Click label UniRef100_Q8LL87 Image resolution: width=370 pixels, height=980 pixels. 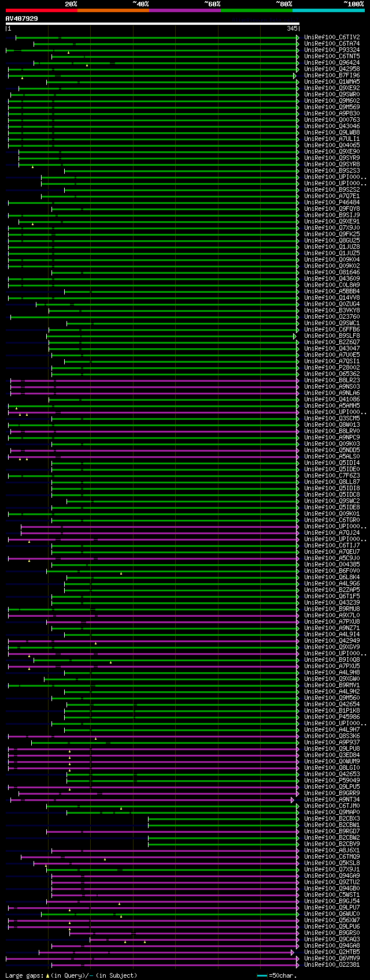point(332,482)
